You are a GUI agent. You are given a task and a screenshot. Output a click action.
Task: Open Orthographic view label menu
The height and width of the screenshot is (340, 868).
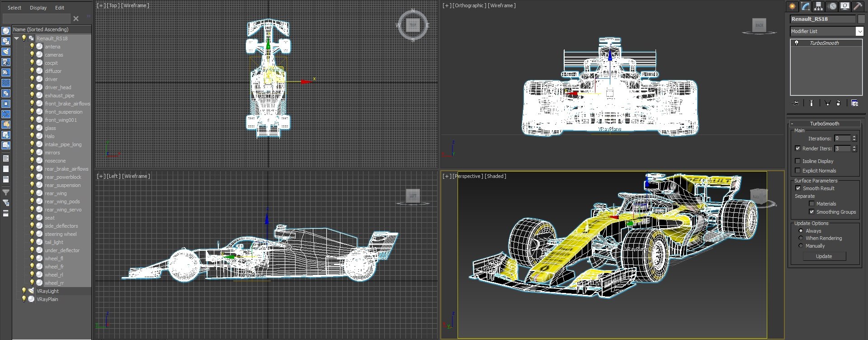click(469, 5)
